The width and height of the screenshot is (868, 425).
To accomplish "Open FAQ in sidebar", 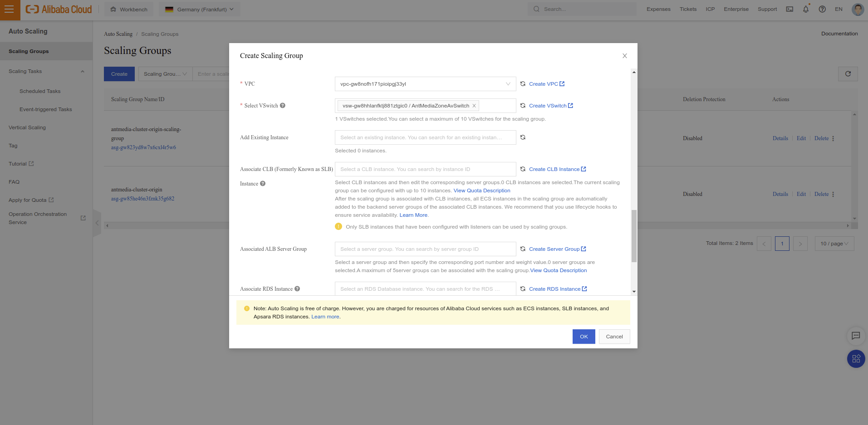I will coord(14,182).
